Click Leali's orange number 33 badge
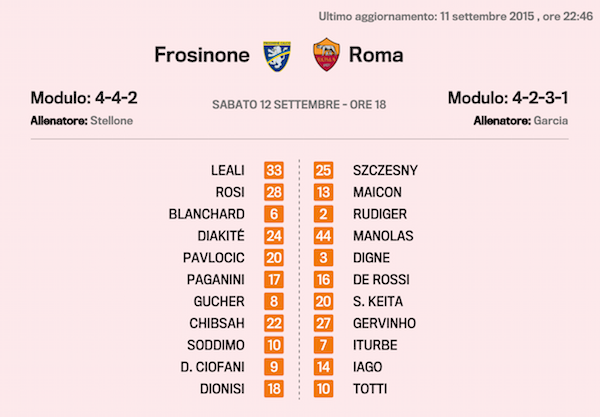This screenshot has width=600, height=417. [x=275, y=170]
